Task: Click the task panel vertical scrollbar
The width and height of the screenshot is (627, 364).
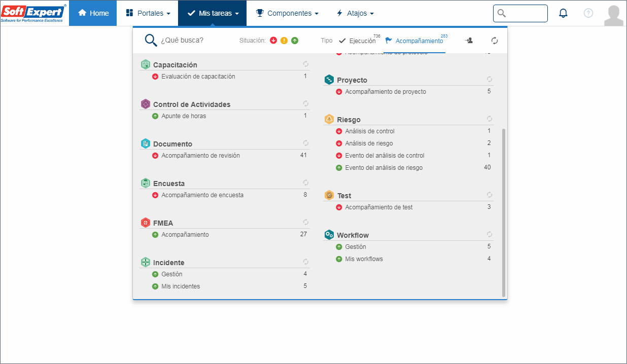Action: click(504, 213)
